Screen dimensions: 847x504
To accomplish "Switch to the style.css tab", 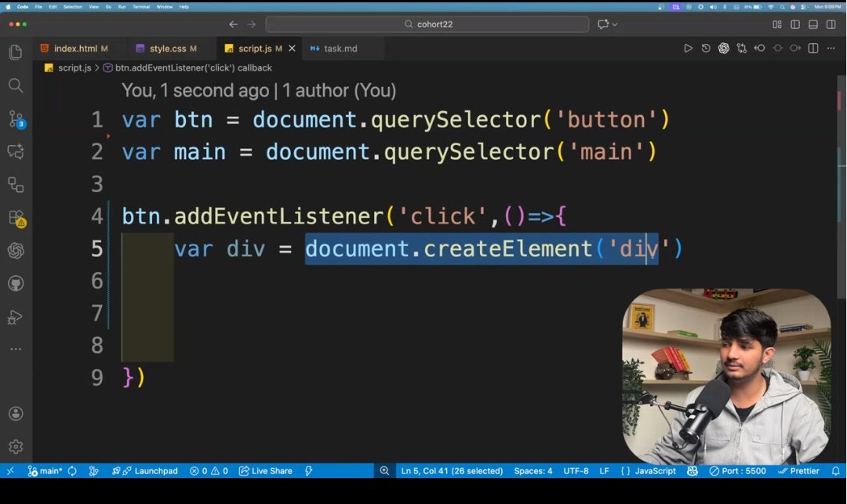I will pos(167,49).
